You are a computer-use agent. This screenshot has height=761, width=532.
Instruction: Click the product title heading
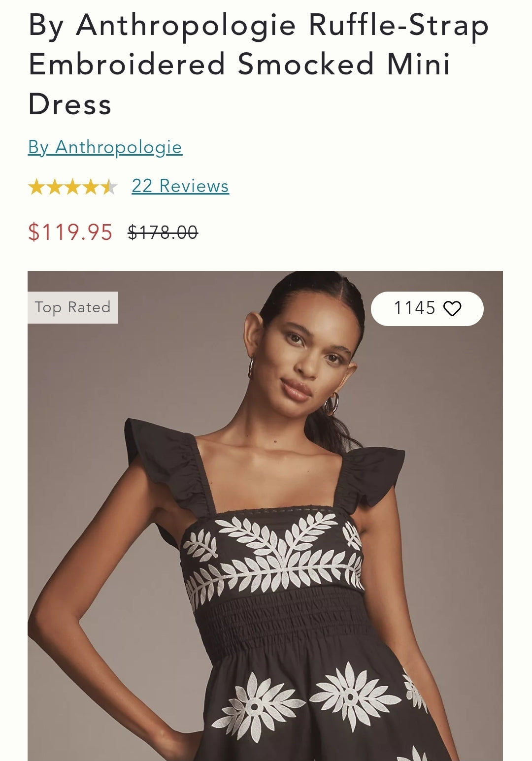click(x=259, y=64)
